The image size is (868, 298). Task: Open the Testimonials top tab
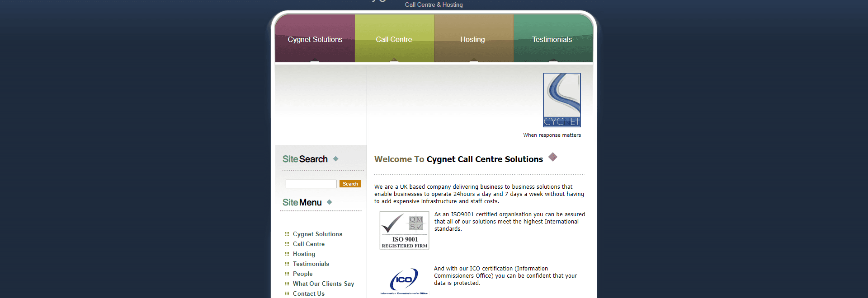coord(553,38)
